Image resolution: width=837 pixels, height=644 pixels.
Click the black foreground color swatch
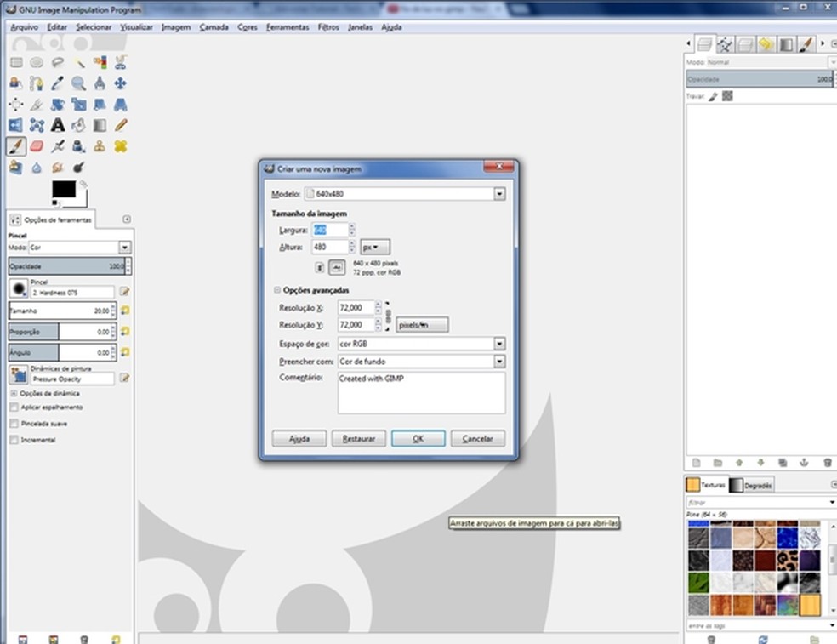63,190
